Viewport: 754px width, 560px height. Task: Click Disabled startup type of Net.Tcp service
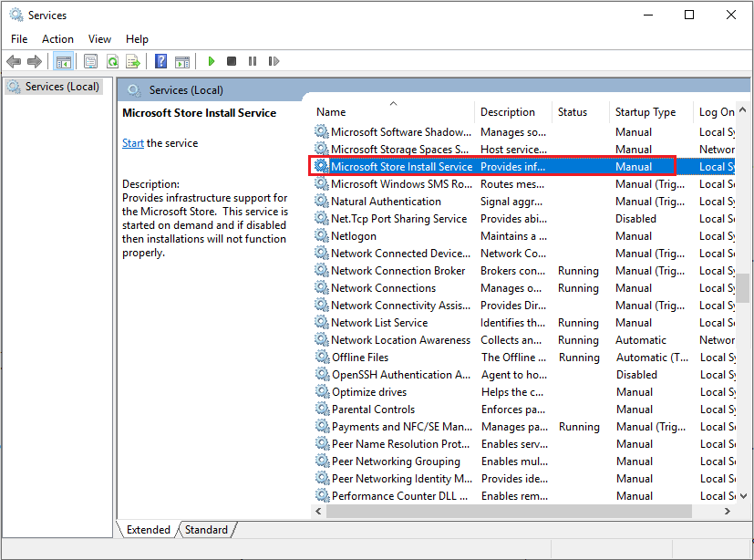tap(635, 218)
